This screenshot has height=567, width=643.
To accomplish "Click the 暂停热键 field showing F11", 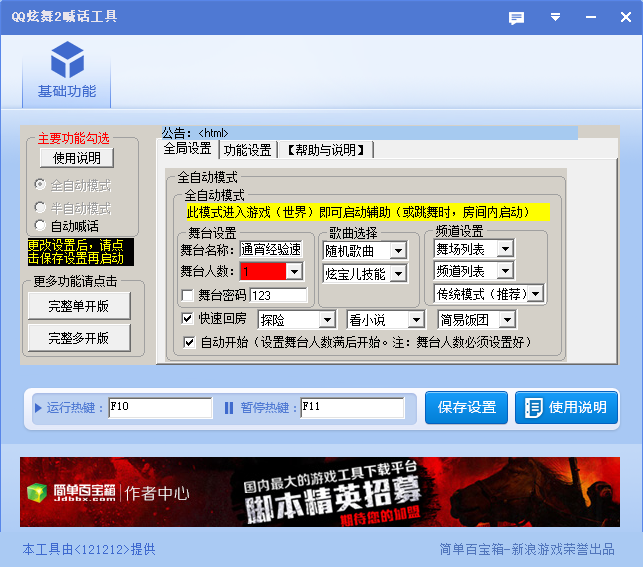I will click(x=352, y=408).
